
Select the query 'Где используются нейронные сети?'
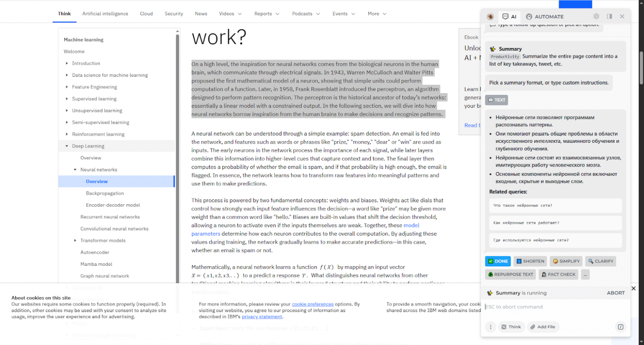click(x=556, y=240)
